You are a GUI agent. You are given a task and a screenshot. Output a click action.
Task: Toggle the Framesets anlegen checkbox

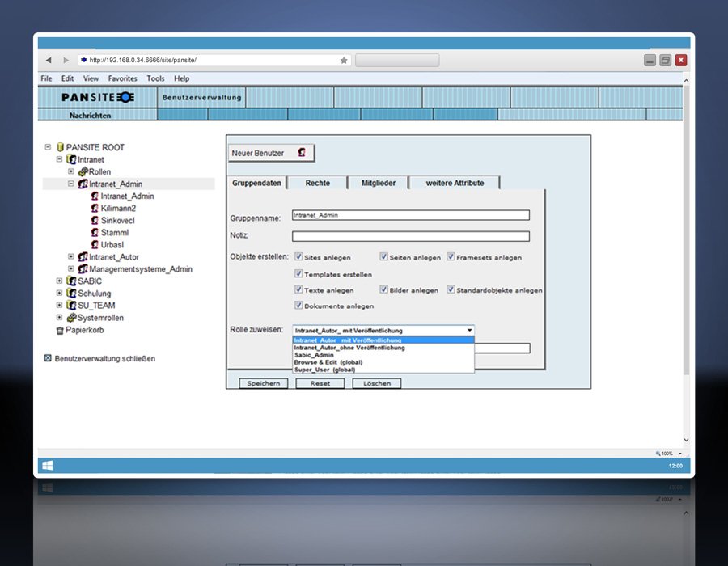click(451, 256)
